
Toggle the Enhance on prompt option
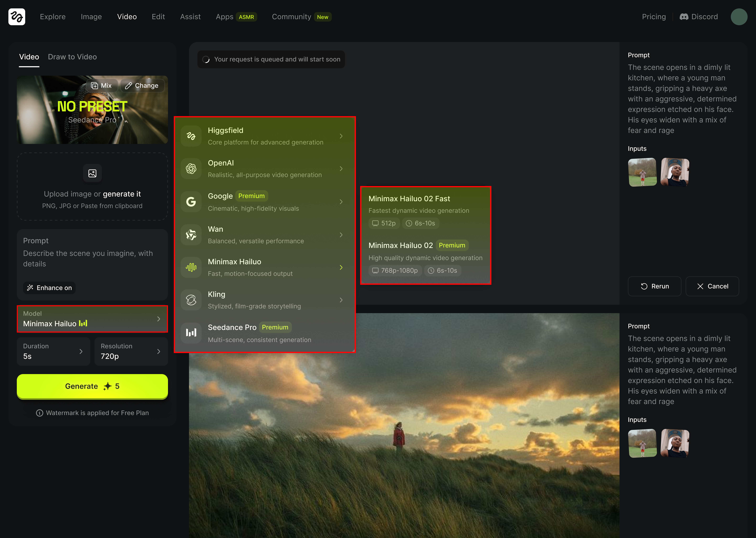[x=50, y=288]
